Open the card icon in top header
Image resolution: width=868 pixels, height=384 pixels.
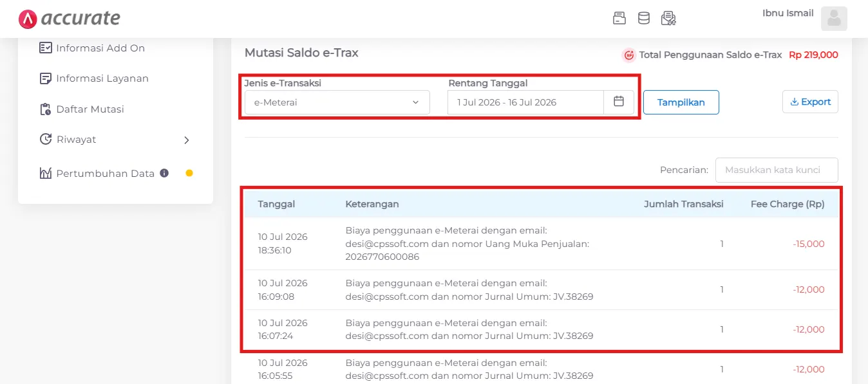pyautogui.click(x=619, y=18)
